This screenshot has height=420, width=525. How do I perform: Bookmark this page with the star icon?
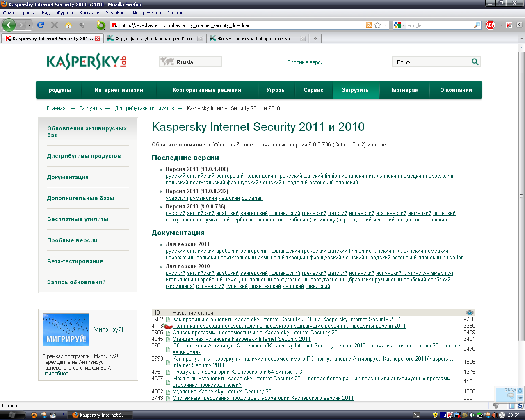click(377, 25)
